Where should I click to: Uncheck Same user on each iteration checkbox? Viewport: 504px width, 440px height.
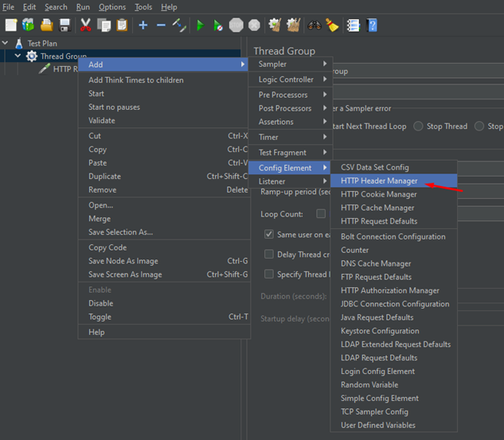[x=269, y=235]
